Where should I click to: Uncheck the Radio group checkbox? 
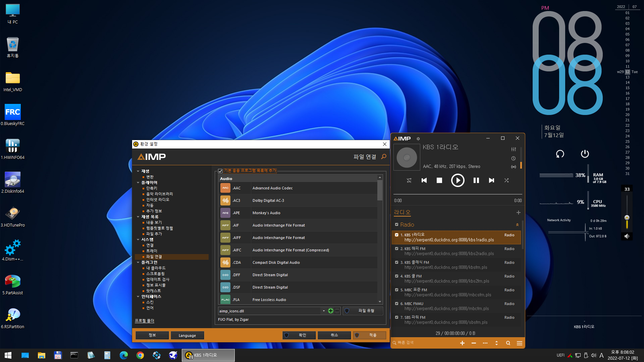396,225
